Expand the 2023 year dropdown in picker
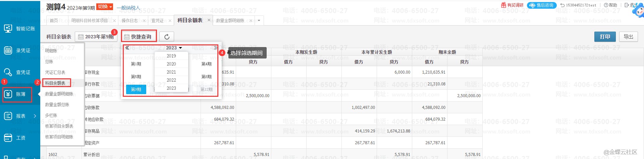This screenshot has height=159, width=644. 174,48
